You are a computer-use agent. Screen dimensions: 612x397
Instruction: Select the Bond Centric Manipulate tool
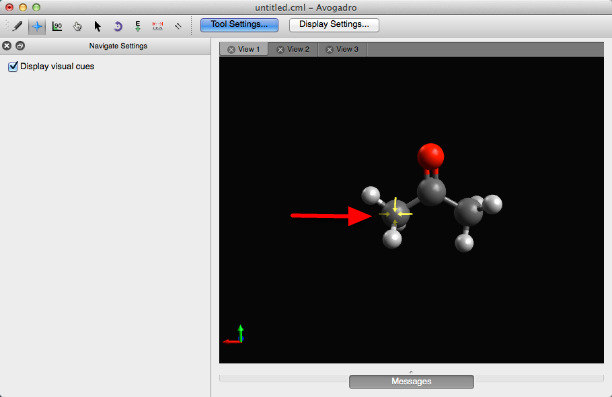pyautogui.click(x=57, y=26)
